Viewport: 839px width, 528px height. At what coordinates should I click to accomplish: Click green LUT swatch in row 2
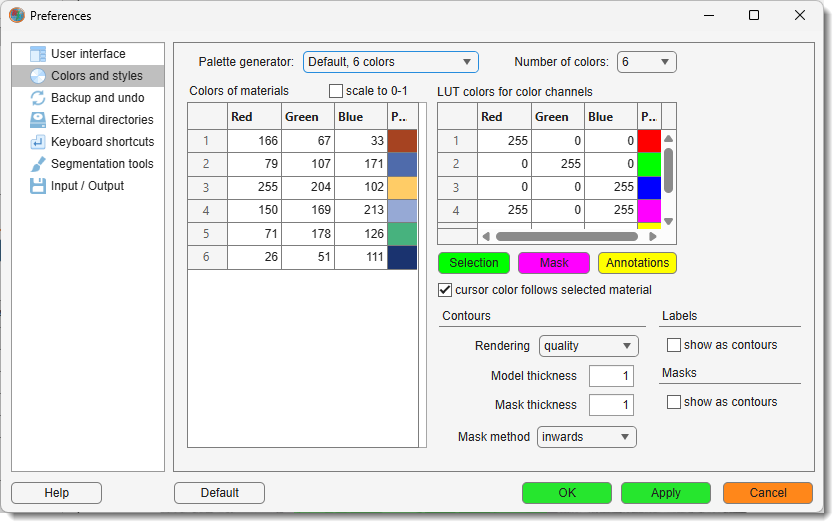(649, 164)
